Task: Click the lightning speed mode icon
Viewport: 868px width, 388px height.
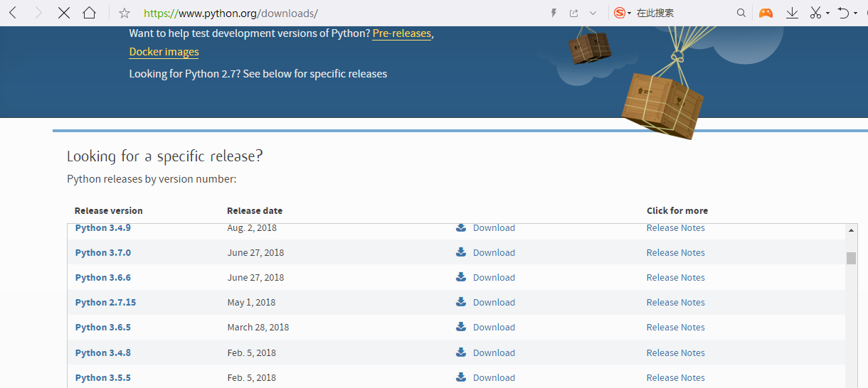Action: tap(554, 13)
